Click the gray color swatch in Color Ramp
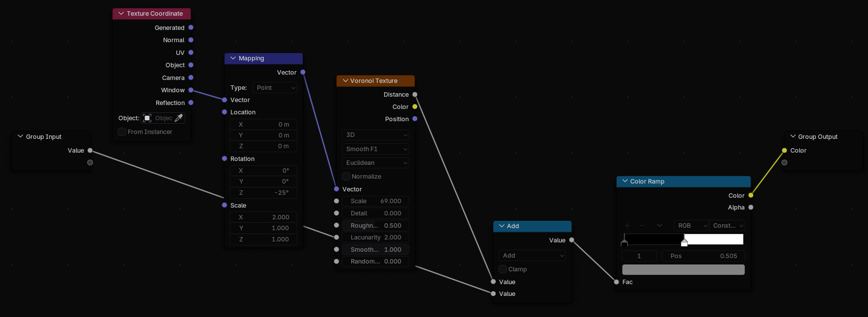The height and width of the screenshot is (317, 868). point(683,269)
